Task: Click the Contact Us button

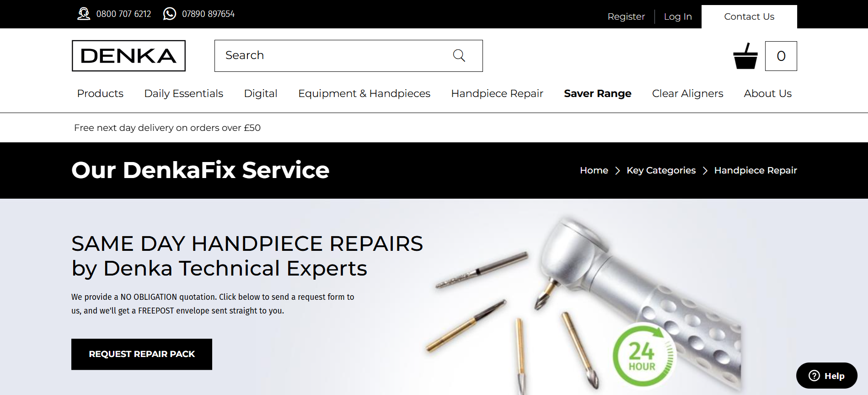Action: [749, 16]
